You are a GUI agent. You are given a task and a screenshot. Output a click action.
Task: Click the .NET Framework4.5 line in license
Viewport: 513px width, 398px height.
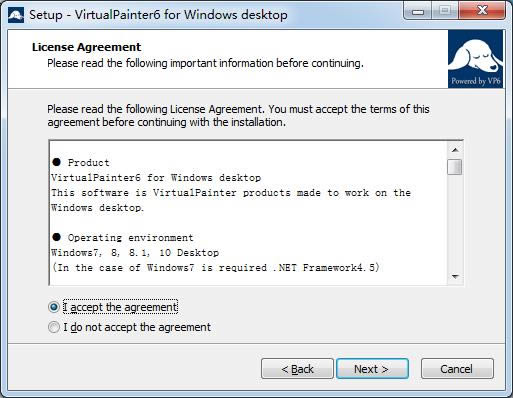216,268
